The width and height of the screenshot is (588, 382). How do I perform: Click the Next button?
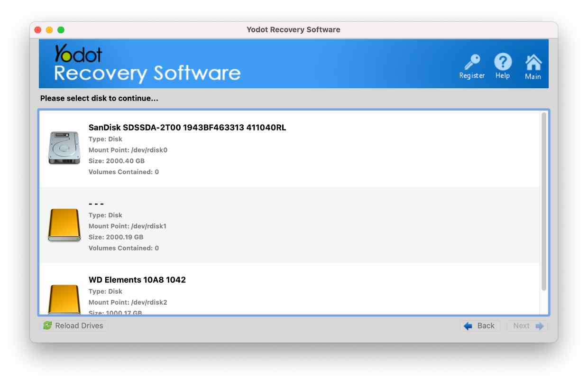(527, 326)
